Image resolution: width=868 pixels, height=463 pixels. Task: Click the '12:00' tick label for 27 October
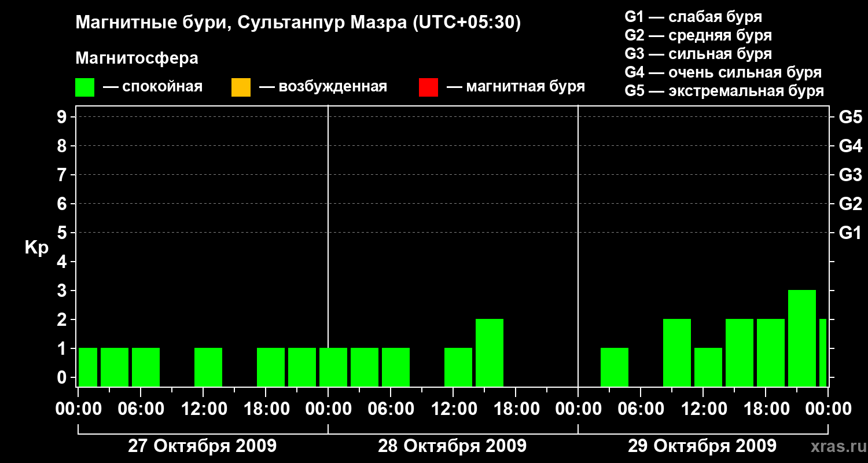click(x=203, y=409)
